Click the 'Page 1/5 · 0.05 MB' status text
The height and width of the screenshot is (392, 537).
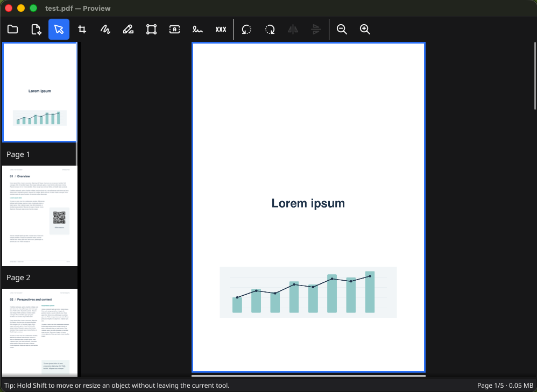[505, 386]
